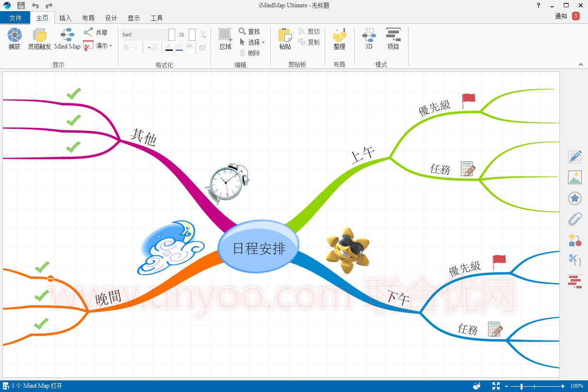Select the 下午 blue branch label
The width and height of the screenshot is (588, 392).
pos(398,297)
